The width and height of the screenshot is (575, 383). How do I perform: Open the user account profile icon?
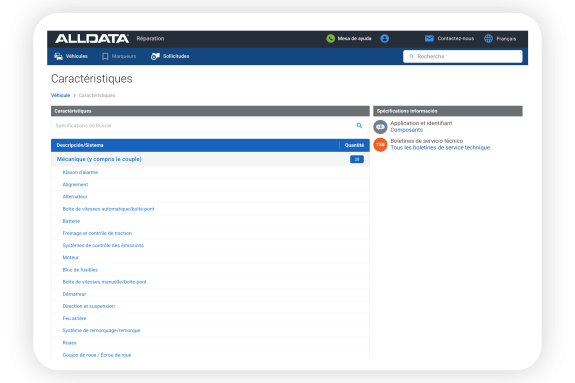(x=384, y=39)
